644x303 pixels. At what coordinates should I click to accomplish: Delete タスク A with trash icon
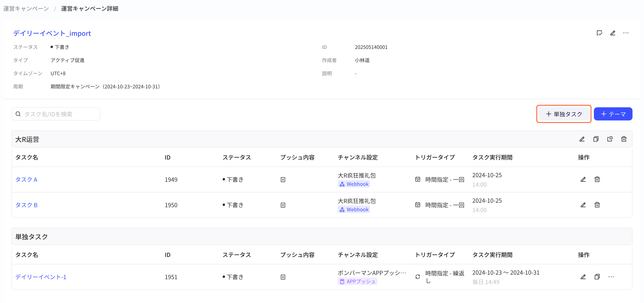point(597,179)
